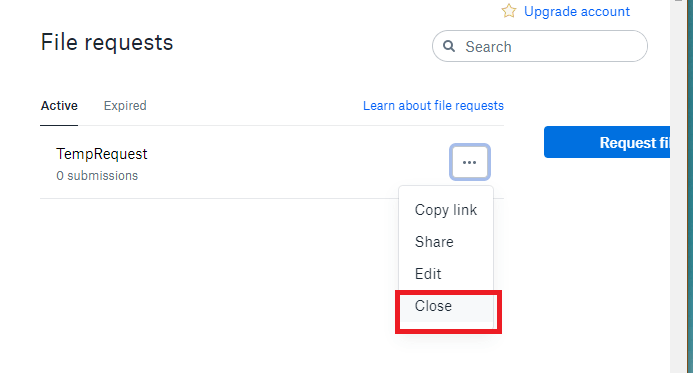Choose Copy link from the menu
The image size is (693, 373).
tap(446, 210)
